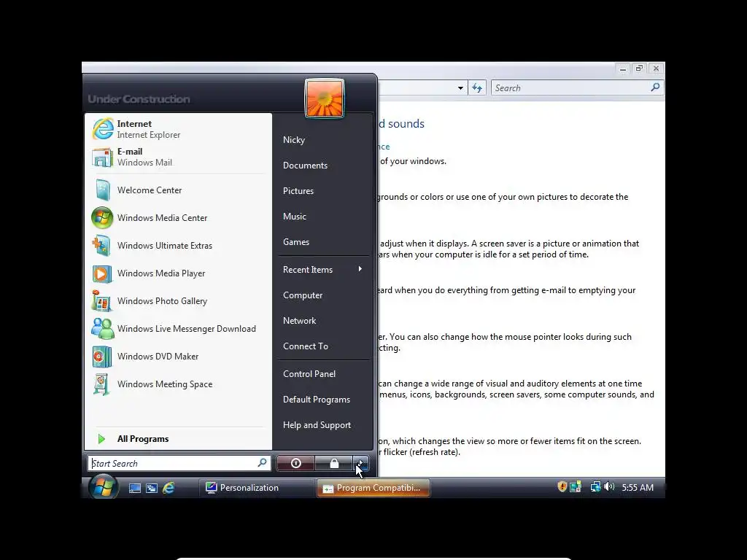Switch to Personalization taskbar button
Viewport: 747px width, 560px height.
tap(256, 488)
